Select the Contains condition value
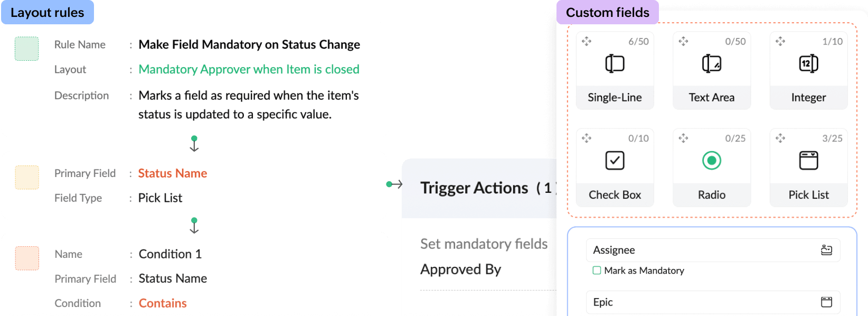The width and height of the screenshot is (868, 316). pos(163,303)
